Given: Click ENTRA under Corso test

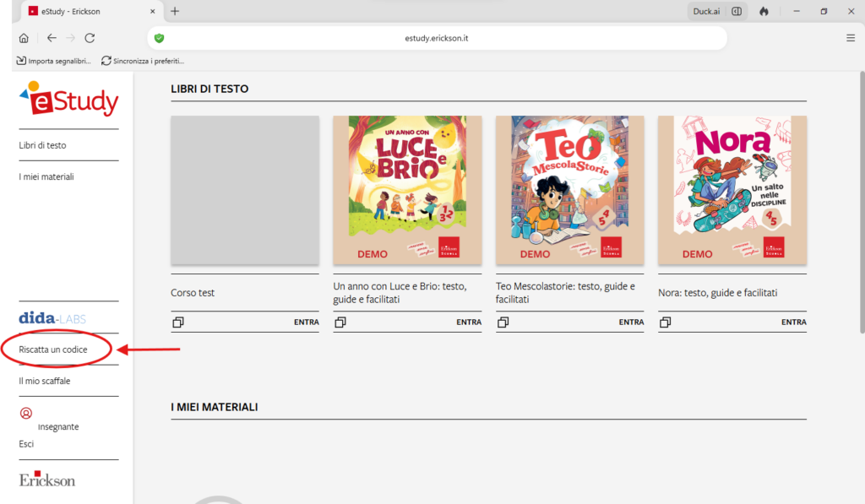Looking at the screenshot, I should coord(306,322).
